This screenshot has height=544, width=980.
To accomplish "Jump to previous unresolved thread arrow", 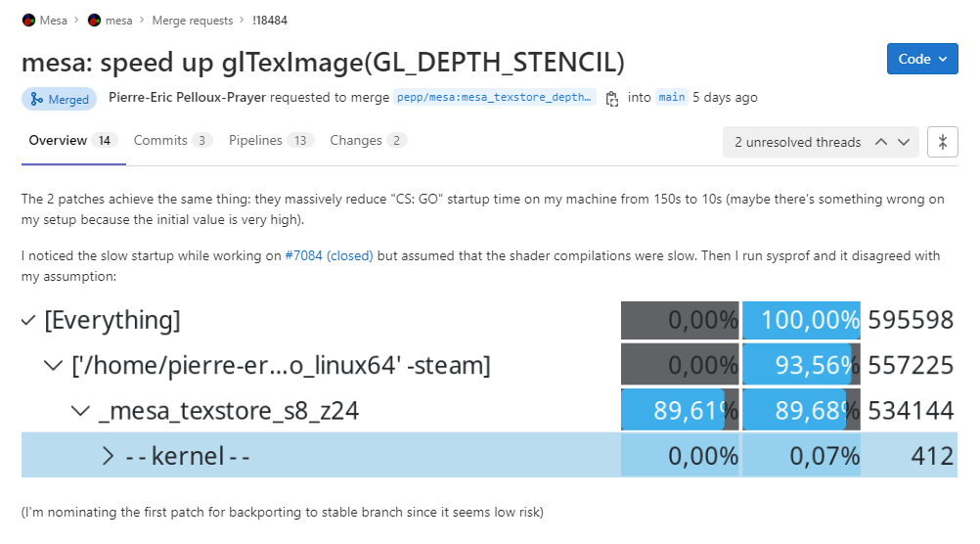I will tap(881, 142).
